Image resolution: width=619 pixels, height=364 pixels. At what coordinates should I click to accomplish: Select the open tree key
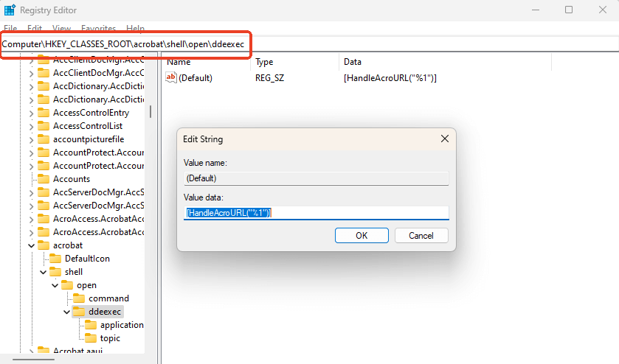click(x=86, y=285)
